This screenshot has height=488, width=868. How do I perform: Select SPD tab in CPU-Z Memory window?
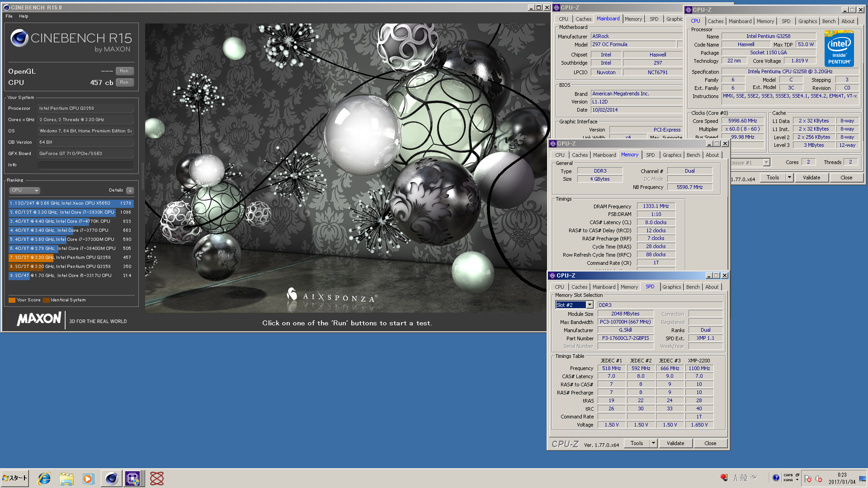[650, 155]
